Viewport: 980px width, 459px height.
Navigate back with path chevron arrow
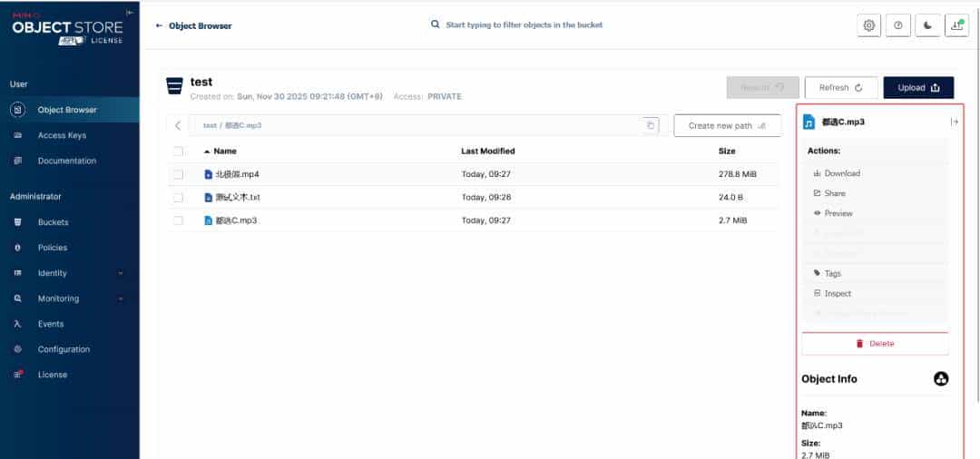coord(178,125)
